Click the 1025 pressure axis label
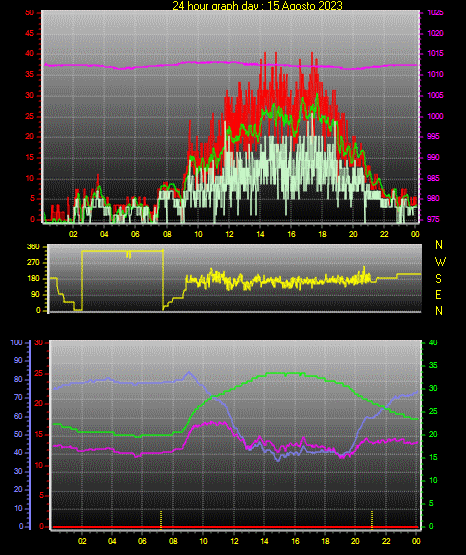The height and width of the screenshot is (555, 466). pos(435,13)
